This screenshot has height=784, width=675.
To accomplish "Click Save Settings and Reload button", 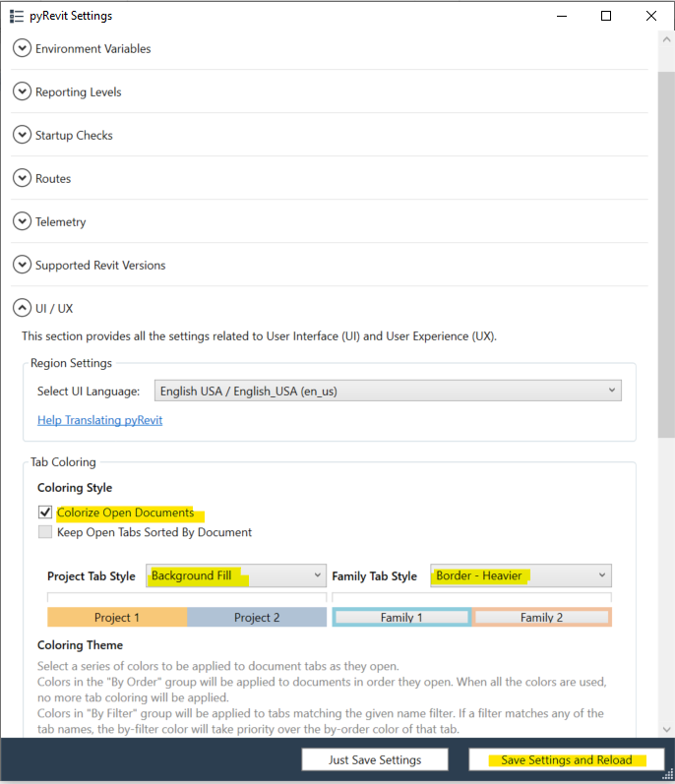I will tap(567, 760).
